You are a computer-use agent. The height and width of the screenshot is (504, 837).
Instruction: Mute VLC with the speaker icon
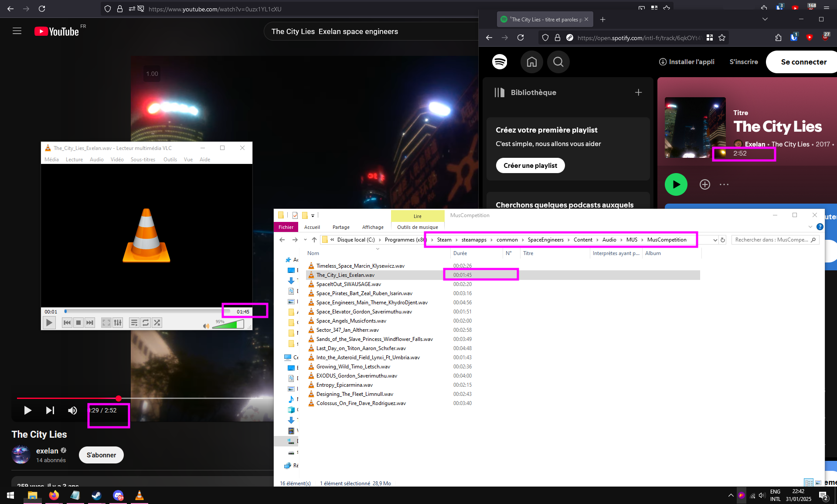click(206, 326)
